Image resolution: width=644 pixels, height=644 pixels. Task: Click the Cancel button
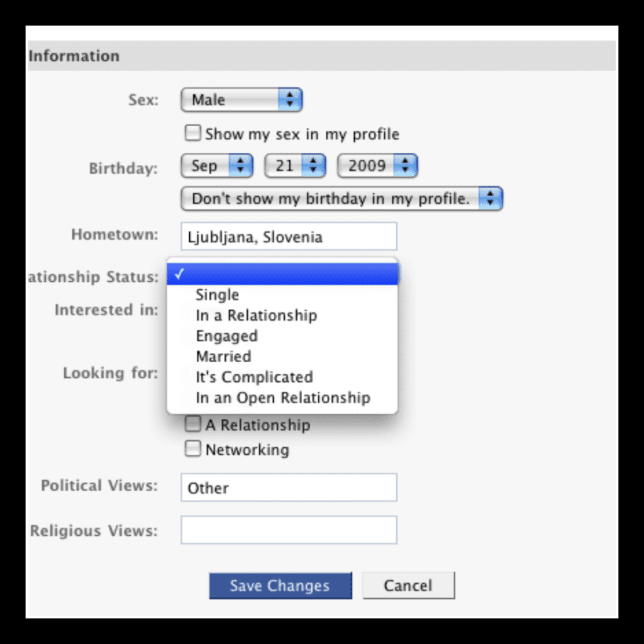(408, 586)
